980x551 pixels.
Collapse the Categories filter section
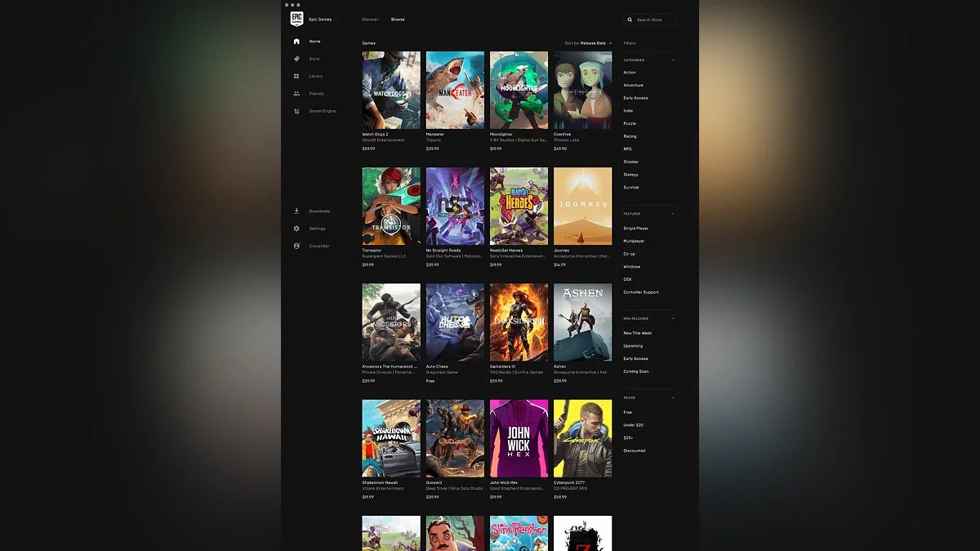pyautogui.click(x=673, y=60)
